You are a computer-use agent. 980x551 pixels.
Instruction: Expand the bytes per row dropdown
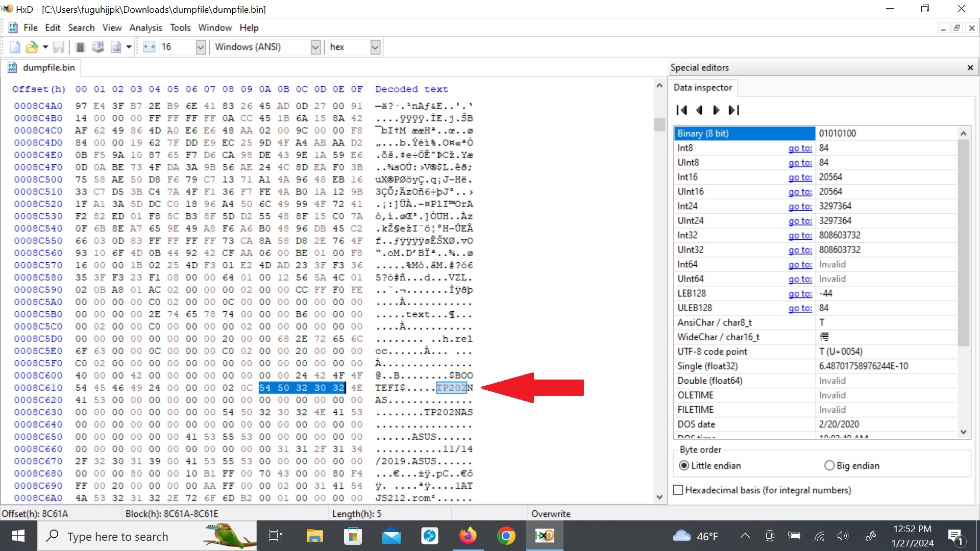(x=201, y=47)
